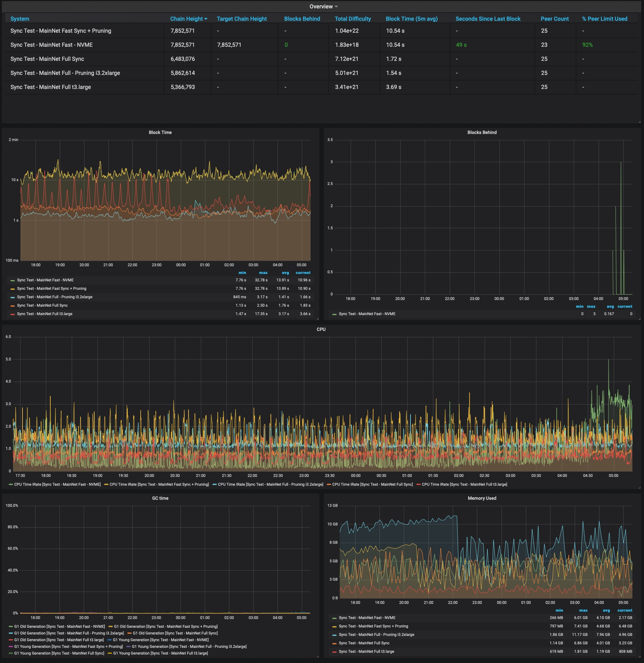Sort table by Blocks Behind column
The width and height of the screenshot is (644, 663).
[302, 19]
